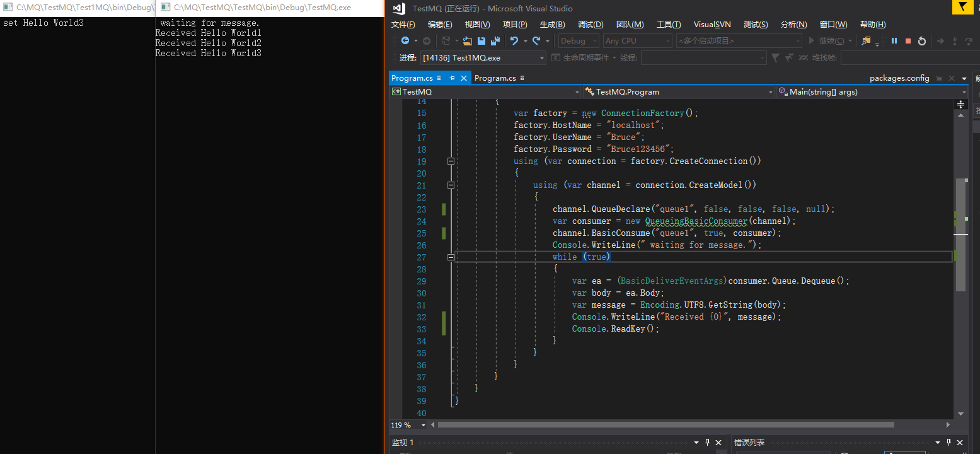The width and height of the screenshot is (980, 454).
Task: Click the Redo arrow icon
Action: [x=536, y=40]
